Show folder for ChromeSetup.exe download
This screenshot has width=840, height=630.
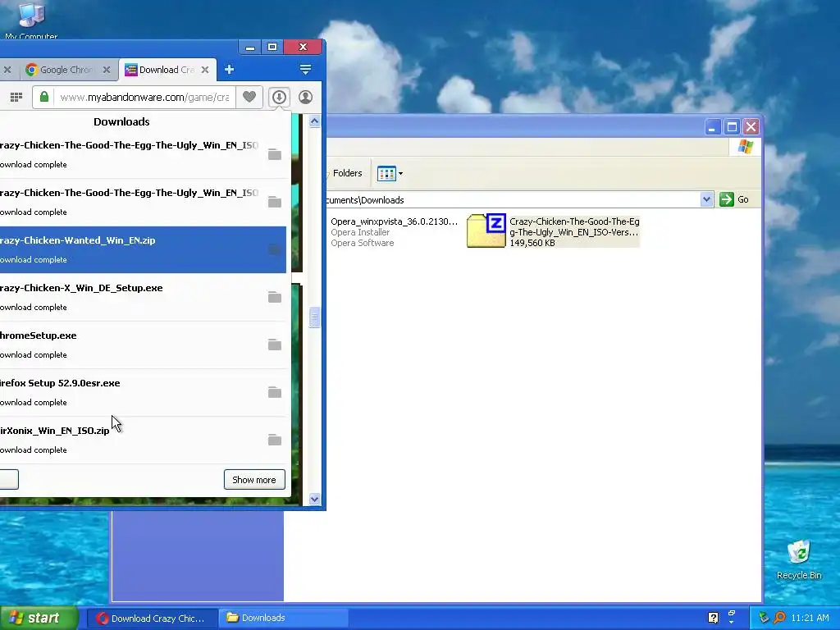tap(275, 345)
